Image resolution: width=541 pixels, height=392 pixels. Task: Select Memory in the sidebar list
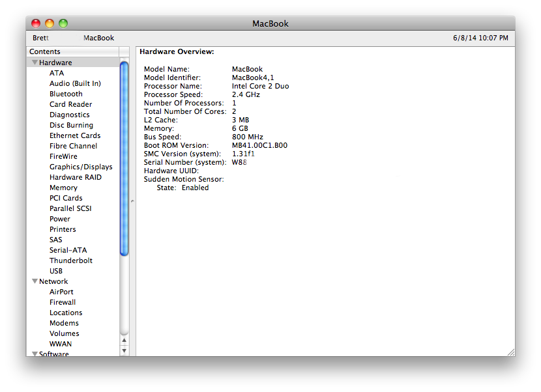coord(63,188)
